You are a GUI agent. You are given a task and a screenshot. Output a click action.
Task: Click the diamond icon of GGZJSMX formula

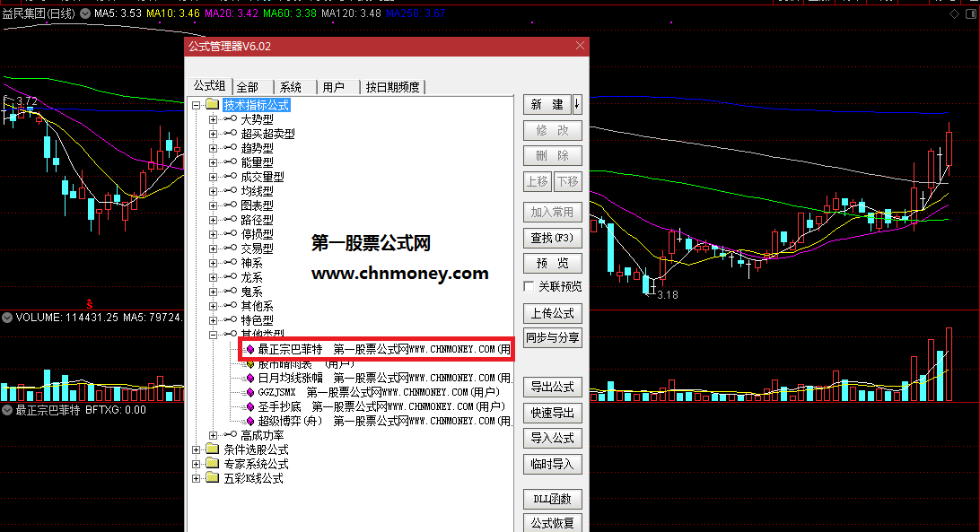coord(250,393)
